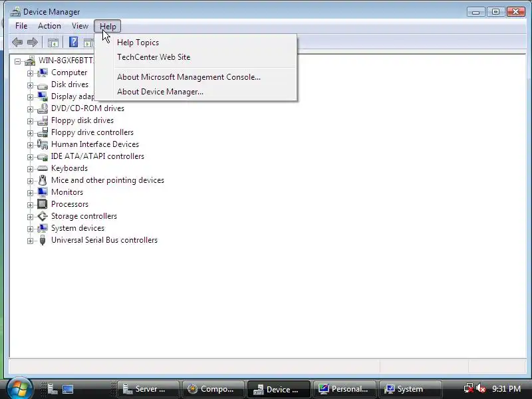
Task: Select Floppy disk drives label
Action: [82, 120]
